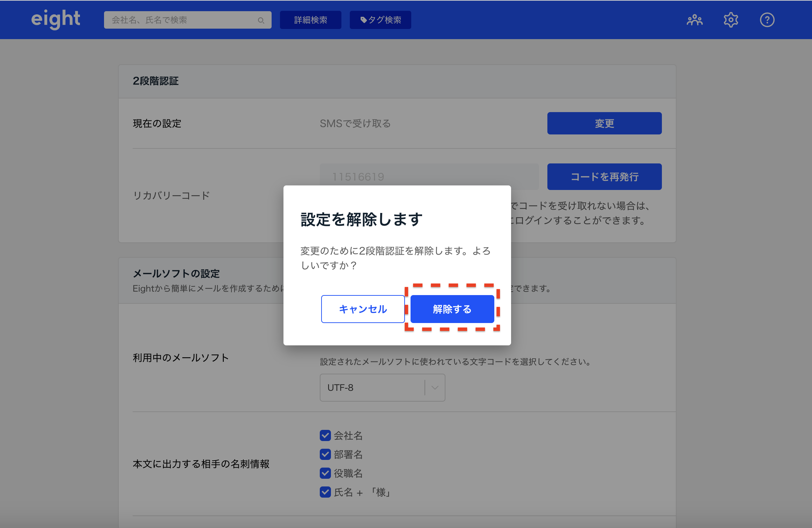Click the chevron arrow of UTF-8 selector
Screen dimensions: 812x528
[435, 388]
